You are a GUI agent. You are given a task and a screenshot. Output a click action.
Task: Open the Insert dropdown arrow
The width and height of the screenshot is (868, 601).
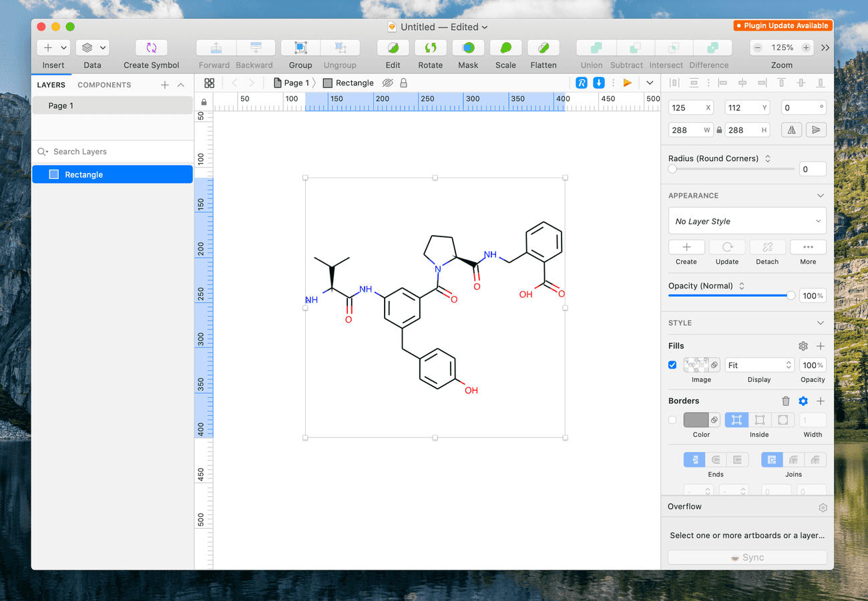(64, 47)
